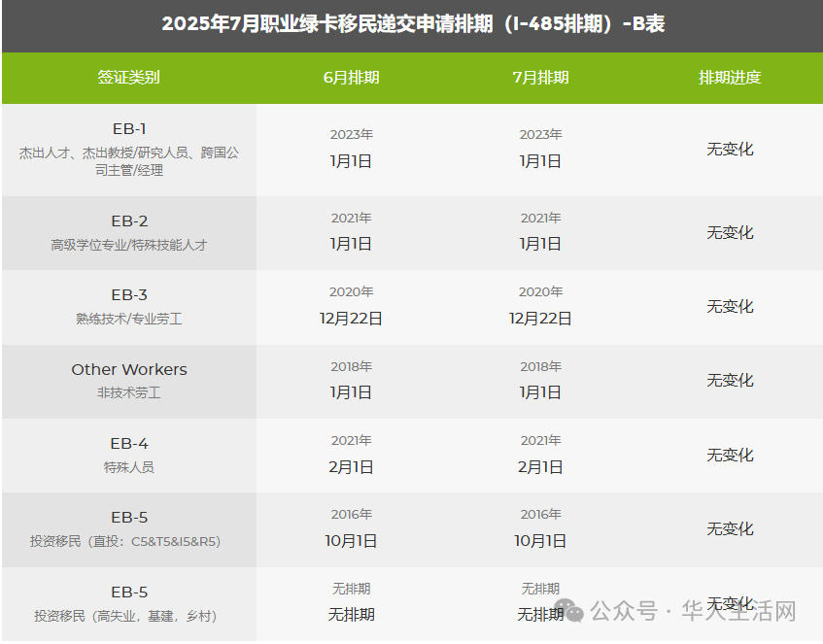This screenshot has width=823, height=644.
Task: Click EB-5 July date '10月1日'
Action: pos(540,541)
